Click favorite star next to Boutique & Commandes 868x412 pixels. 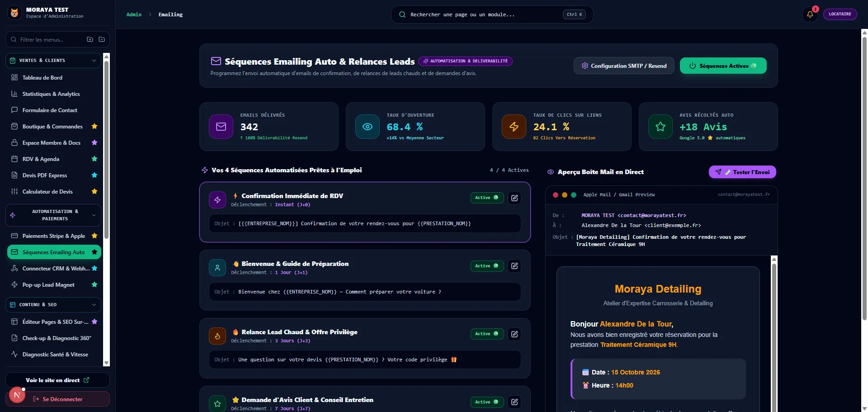94,126
